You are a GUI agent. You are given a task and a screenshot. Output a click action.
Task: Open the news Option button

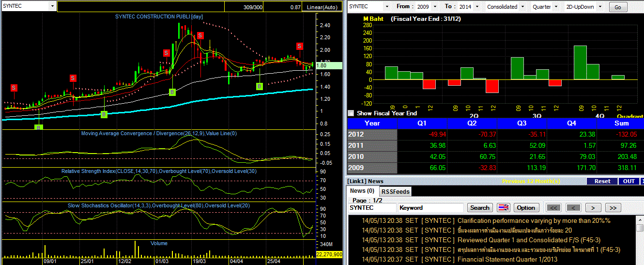[526, 207]
